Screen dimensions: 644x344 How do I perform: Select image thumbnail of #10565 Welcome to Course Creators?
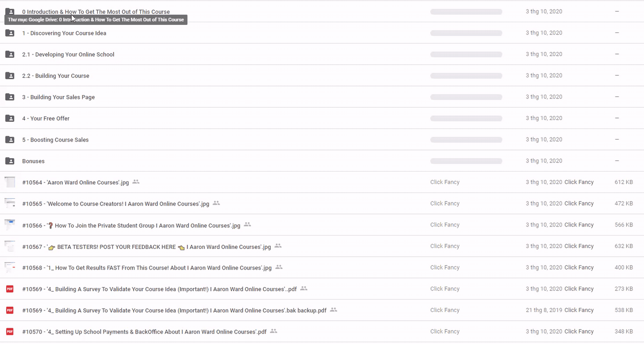(10, 204)
